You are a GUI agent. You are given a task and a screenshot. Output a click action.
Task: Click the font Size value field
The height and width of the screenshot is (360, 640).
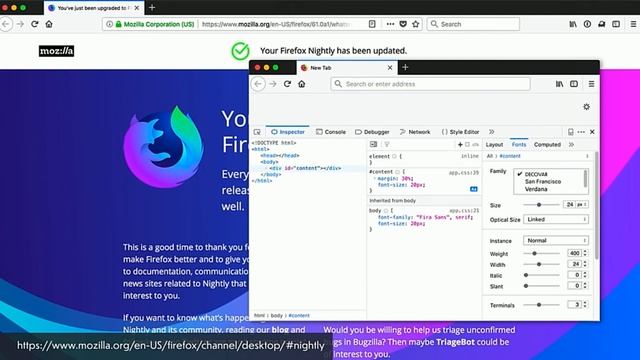(x=569, y=204)
